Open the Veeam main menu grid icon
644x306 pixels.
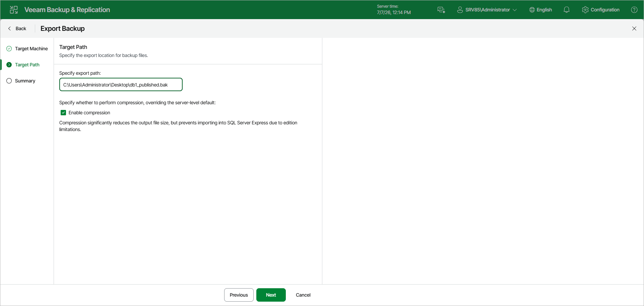pyautogui.click(x=14, y=10)
